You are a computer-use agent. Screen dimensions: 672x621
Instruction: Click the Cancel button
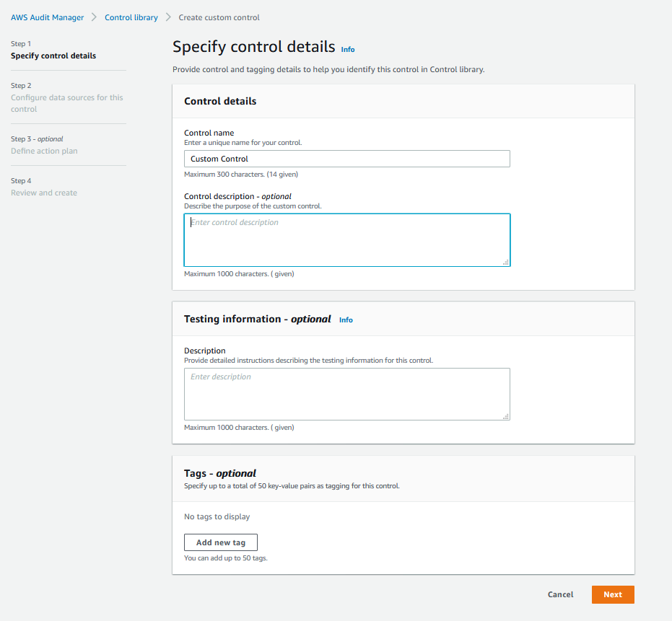[560, 594]
